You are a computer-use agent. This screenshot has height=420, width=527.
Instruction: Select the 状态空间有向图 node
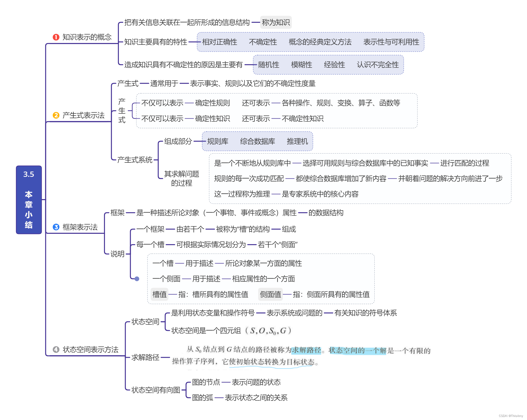(156, 390)
